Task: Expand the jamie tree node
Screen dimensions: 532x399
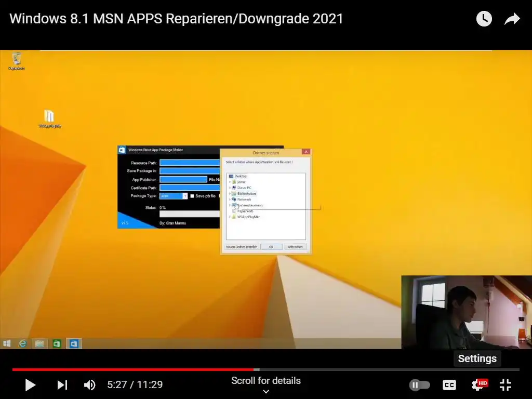Action: (x=230, y=182)
